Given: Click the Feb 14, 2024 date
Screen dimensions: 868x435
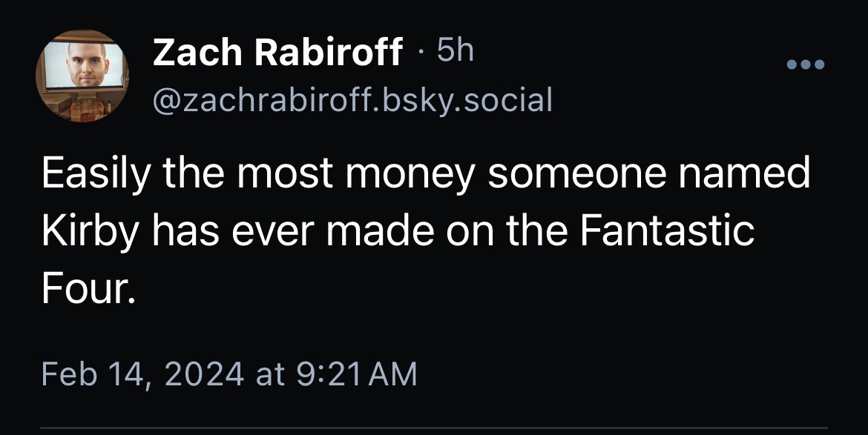Looking at the screenshot, I should click(x=142, y=373).
